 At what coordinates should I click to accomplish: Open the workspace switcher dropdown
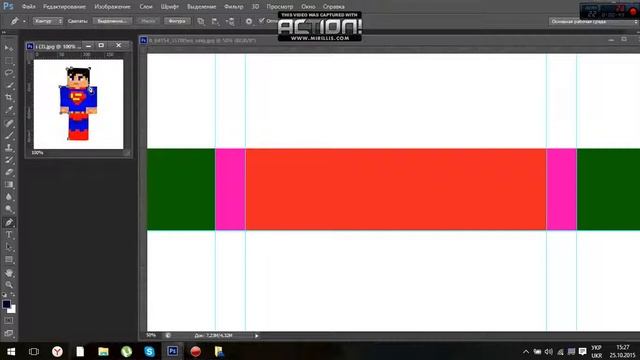[x=593, y=22]
